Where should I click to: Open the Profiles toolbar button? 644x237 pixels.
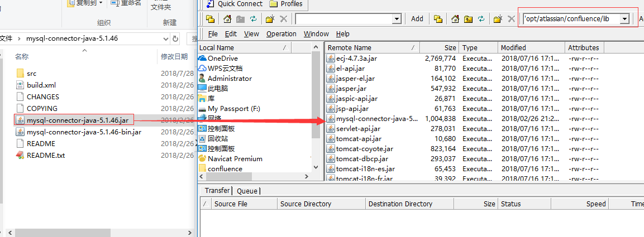coord(286,4)
